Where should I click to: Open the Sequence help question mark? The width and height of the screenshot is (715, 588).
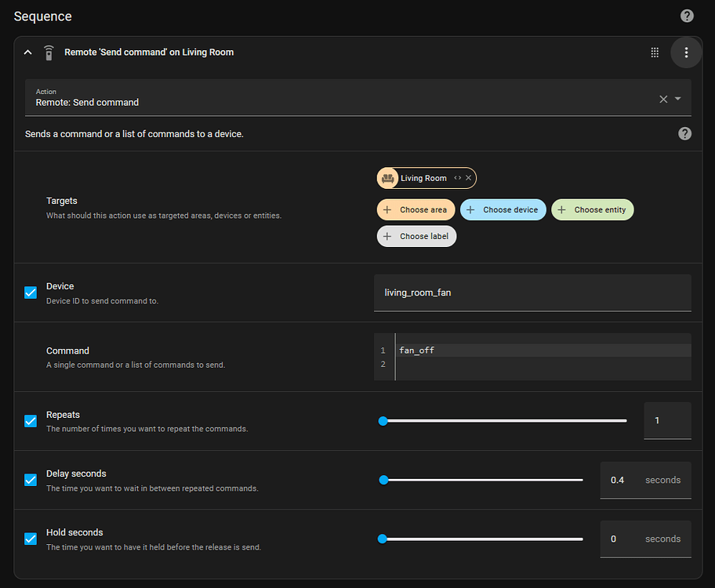point(687,16)
